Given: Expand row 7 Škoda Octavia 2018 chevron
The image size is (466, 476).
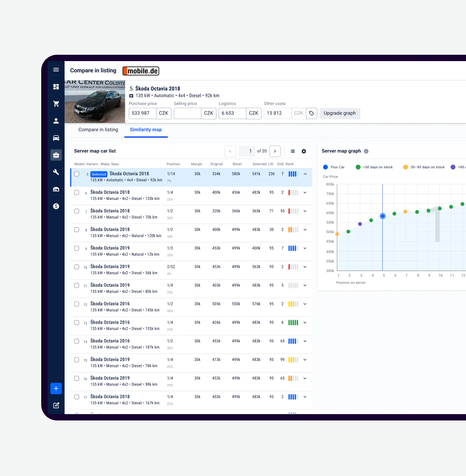Looking at the screenshot, I should coord(305,211).
